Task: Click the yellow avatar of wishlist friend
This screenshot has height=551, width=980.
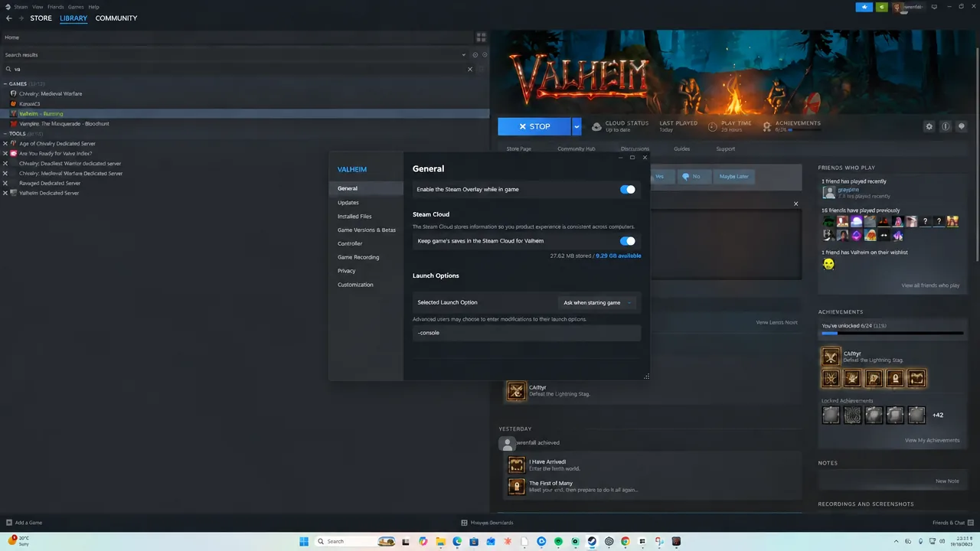Action: point(828,264)
